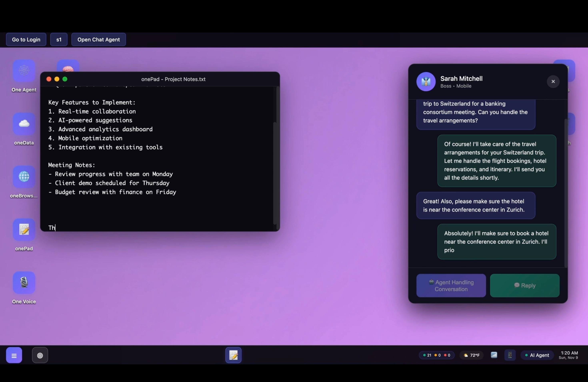Click the target icon in taskbar

(x=40, y=355)
